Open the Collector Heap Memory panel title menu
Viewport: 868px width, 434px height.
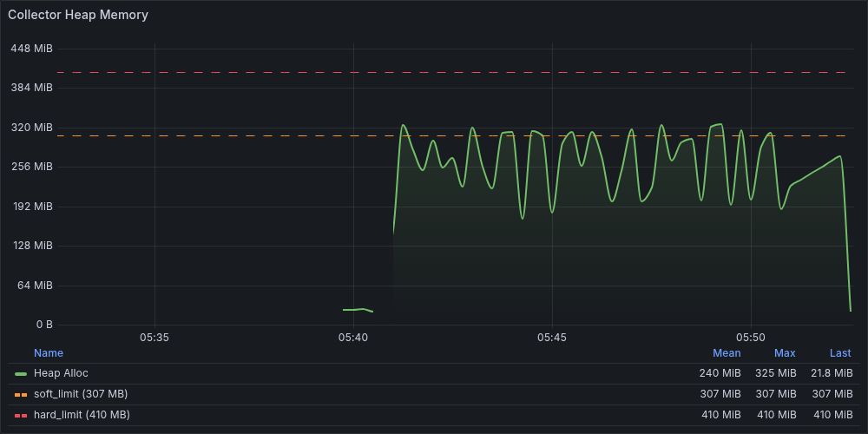point(78,15)
